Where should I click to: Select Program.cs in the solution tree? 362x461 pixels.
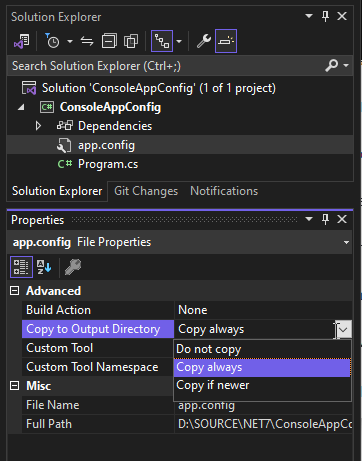point(108,164)
